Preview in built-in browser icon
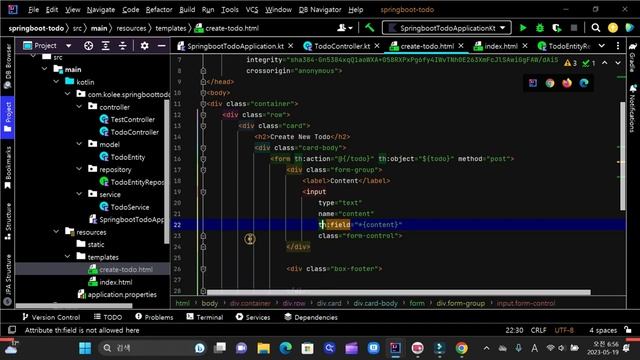Viewport: 640px width, 360px height. point(533,83)
